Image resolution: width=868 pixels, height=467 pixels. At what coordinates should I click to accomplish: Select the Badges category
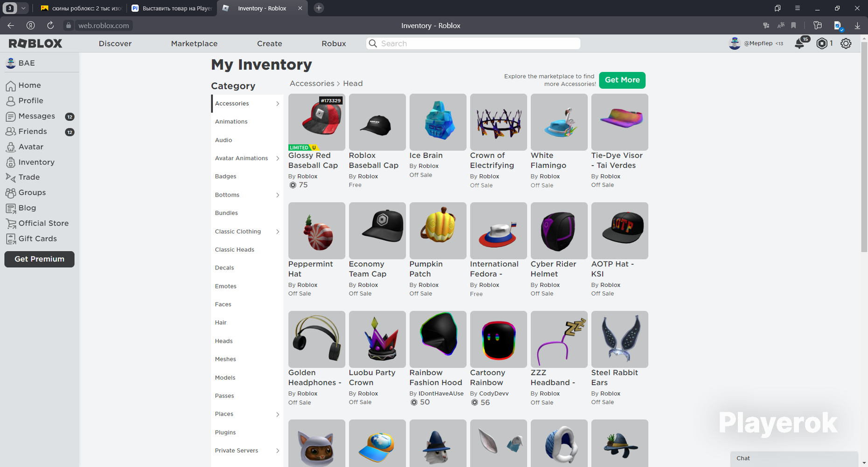226,177
